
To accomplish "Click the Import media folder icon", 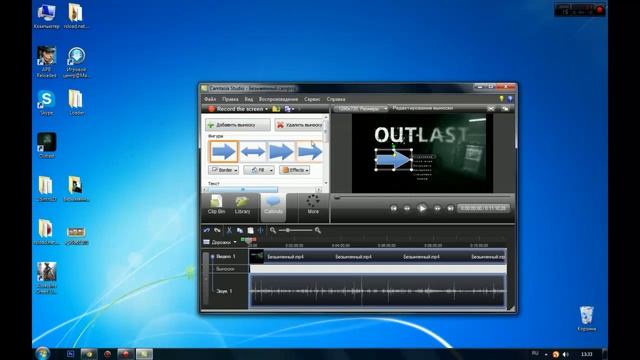I will point(276,109).
